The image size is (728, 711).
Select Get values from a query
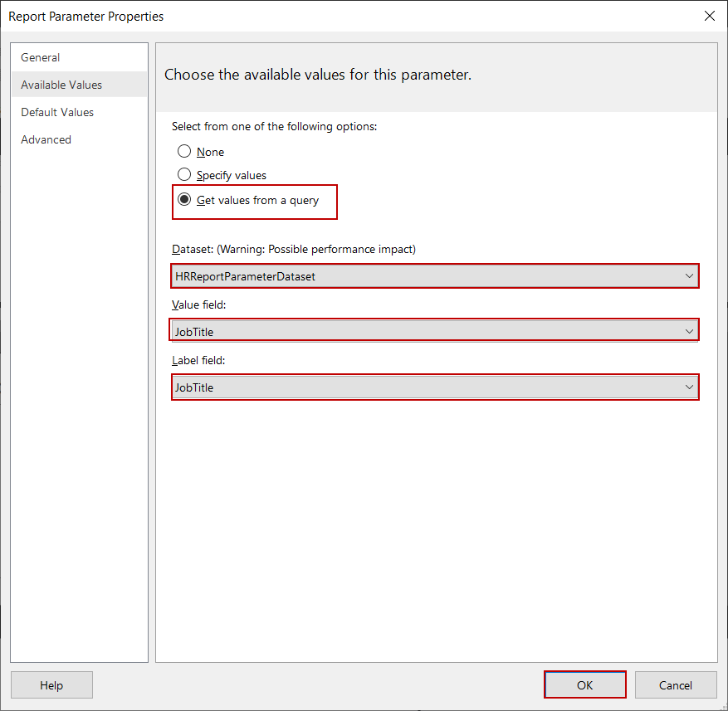tap(184, 200)
